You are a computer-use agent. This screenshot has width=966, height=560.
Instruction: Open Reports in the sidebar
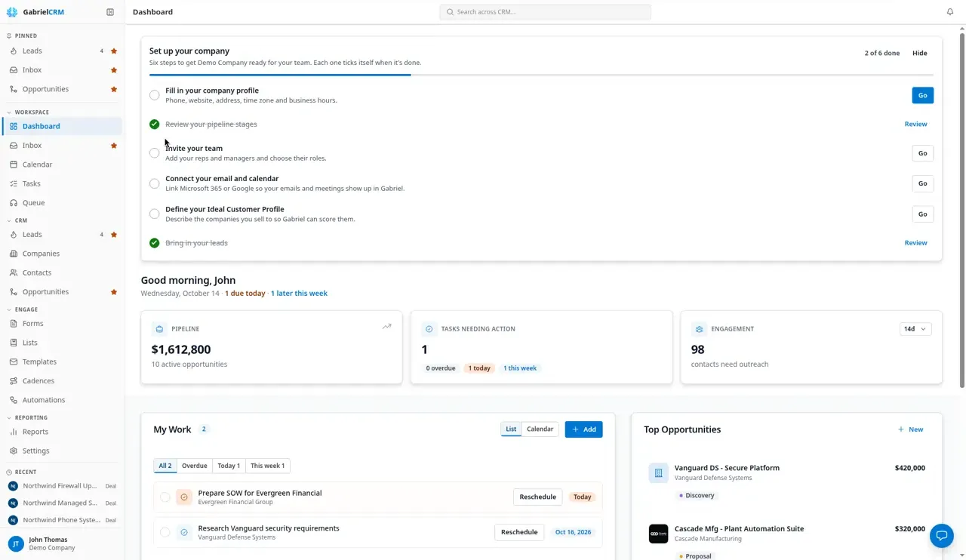tap(60, 432)
